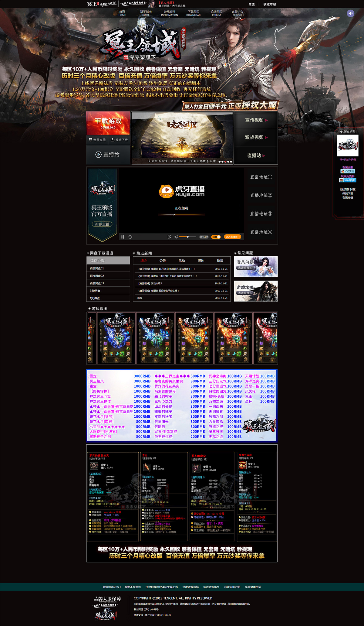The height and width of the screenshot is (626, 364).
Task: Open the 直播站 link with red arrow
Action: tap(256, 156)
